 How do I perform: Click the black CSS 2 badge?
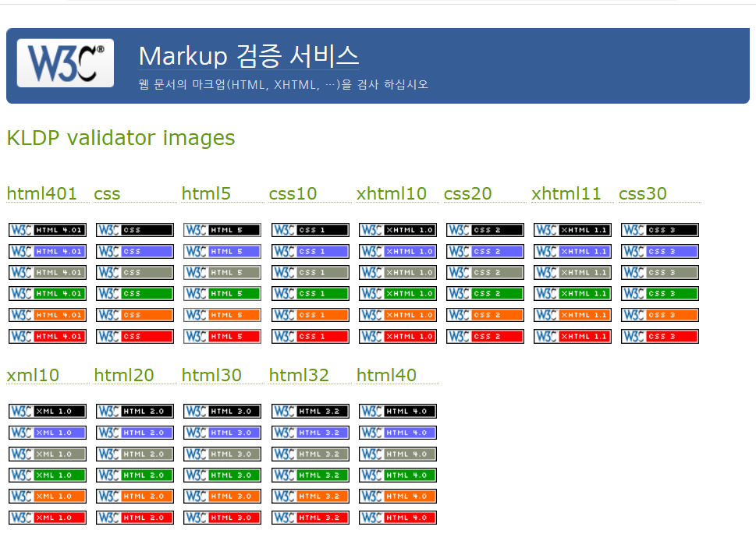[x=485, y=230]
